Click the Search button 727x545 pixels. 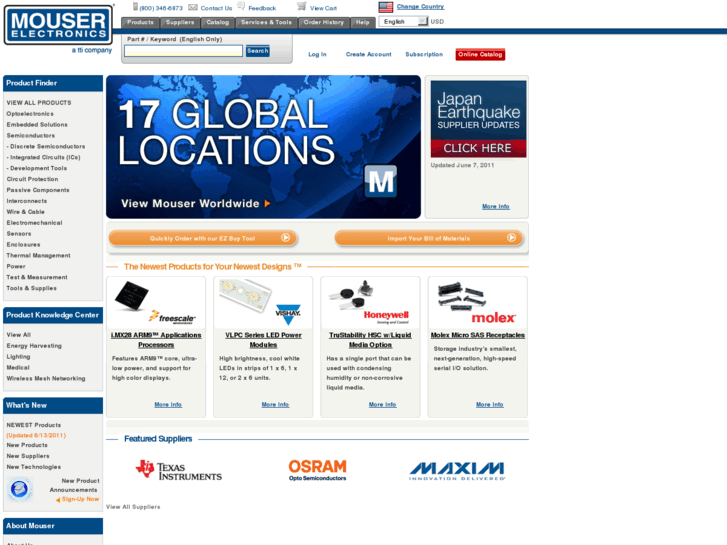(257, 51)
